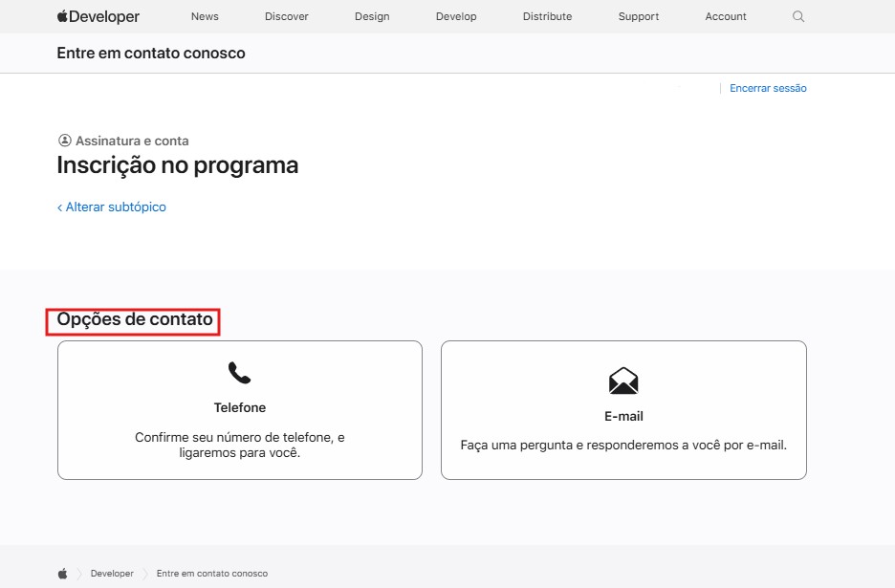The width and height of the screenshot is (895, 588).
Task: Click the envelope icon on the E-mail card
Action: 622,381
